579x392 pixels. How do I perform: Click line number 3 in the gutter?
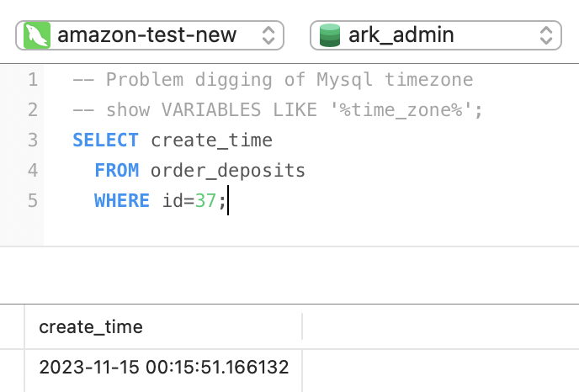[x=32, y=140]
